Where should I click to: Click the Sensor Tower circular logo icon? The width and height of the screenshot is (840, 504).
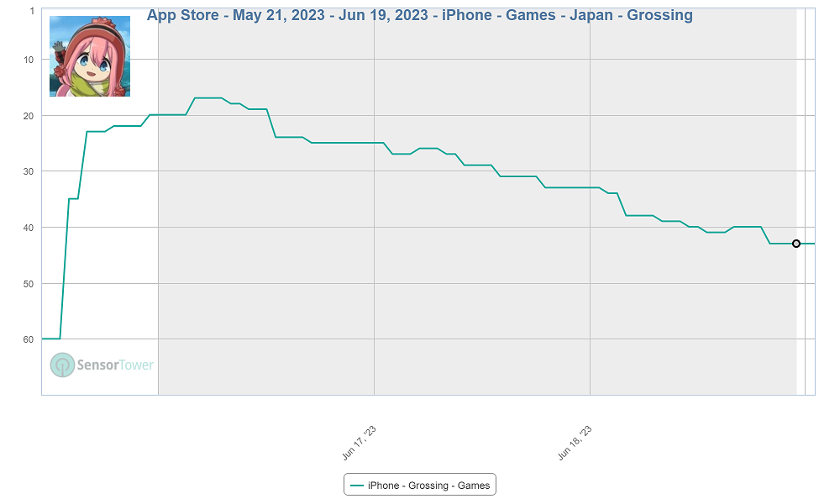pos(62,365)
